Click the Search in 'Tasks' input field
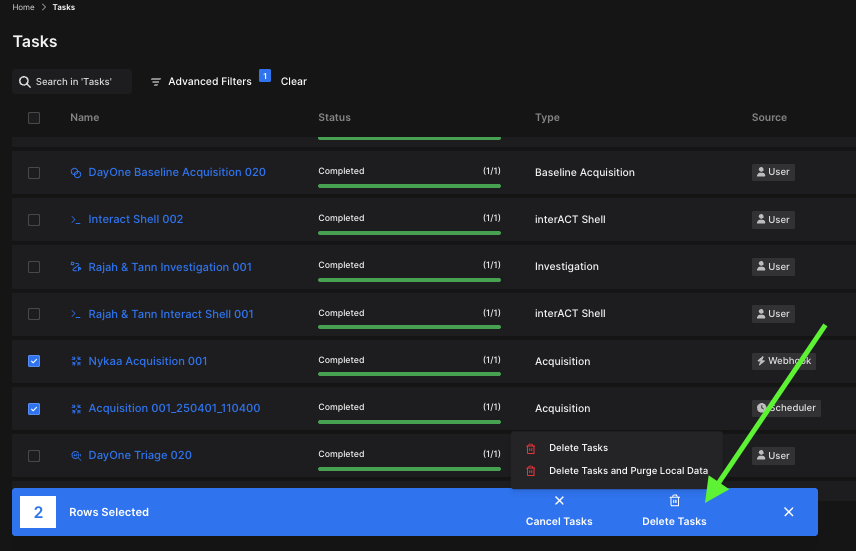The height and width of the screenshot is (551, 856). (80, 82)
